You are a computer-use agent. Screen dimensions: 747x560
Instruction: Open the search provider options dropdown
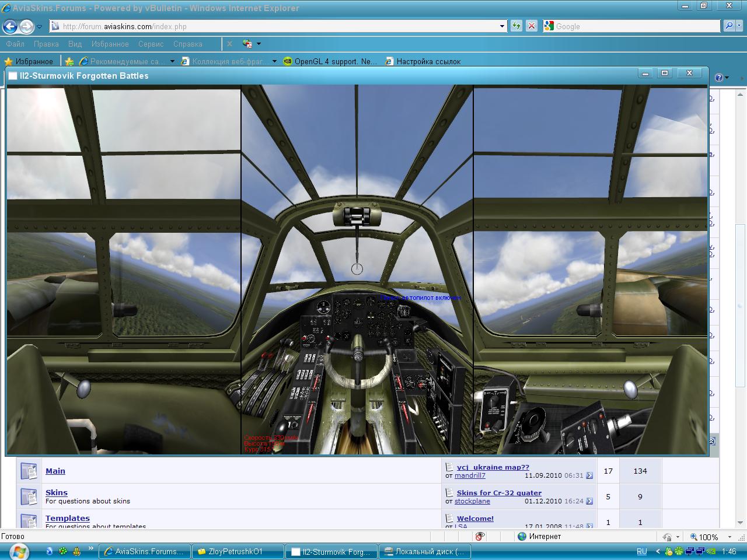point(740,26)
